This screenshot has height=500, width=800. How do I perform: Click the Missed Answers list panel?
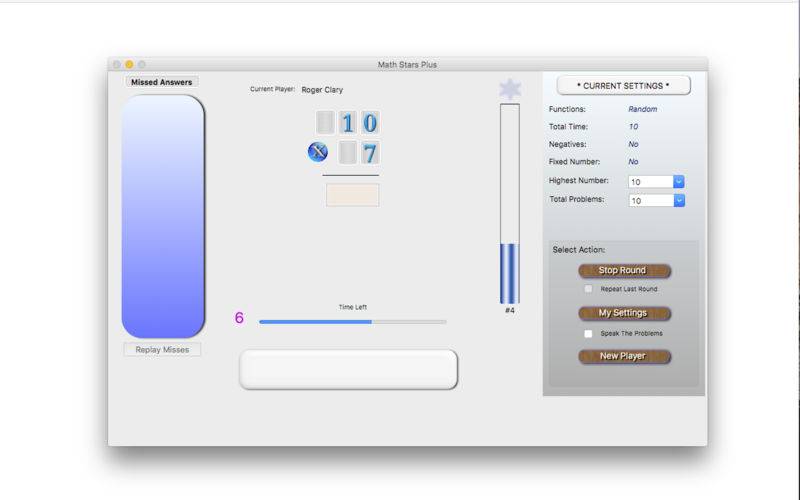[163, 216]
